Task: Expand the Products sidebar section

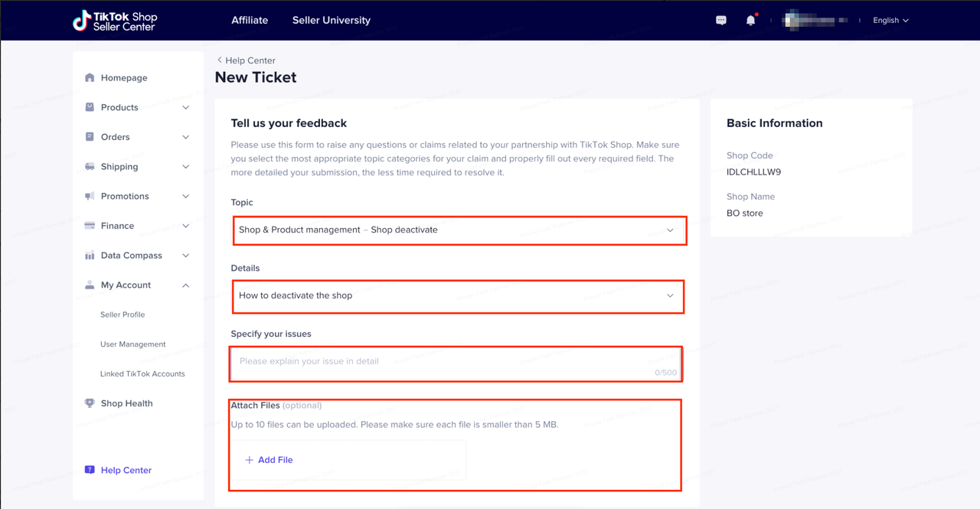Action: click(x=185, y=108)
